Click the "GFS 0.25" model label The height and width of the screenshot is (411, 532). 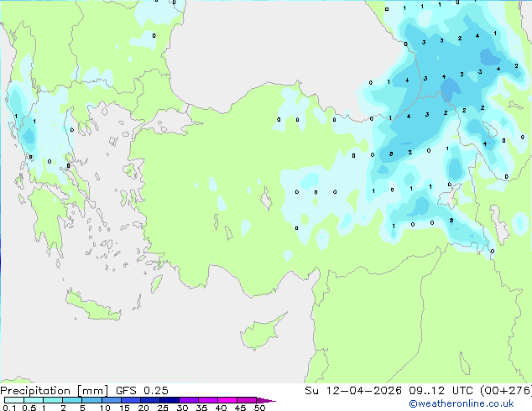(x=142, y=391)
